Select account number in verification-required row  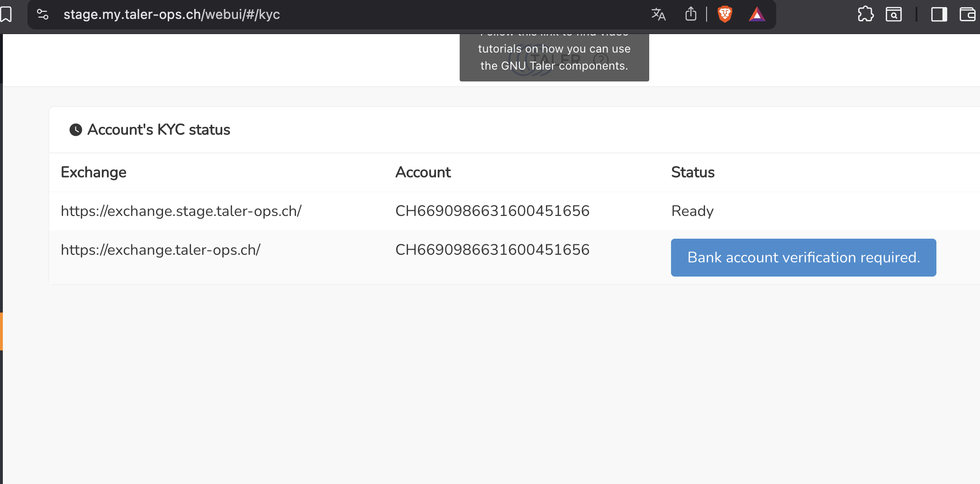tap(492, 250)
